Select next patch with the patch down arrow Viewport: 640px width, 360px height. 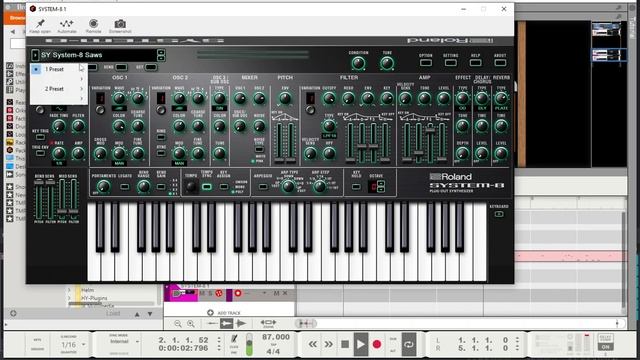(161, 58)
